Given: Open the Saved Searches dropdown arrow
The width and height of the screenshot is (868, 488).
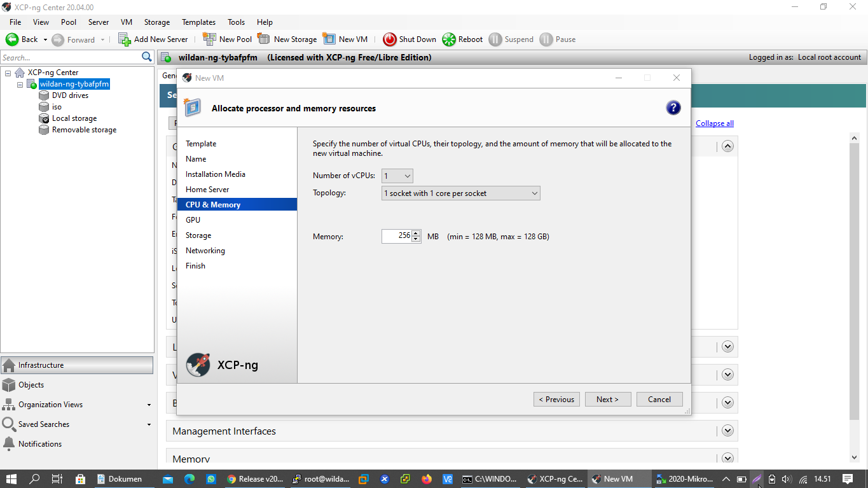Looking at the screenshot, I should [x=149, y=425].
